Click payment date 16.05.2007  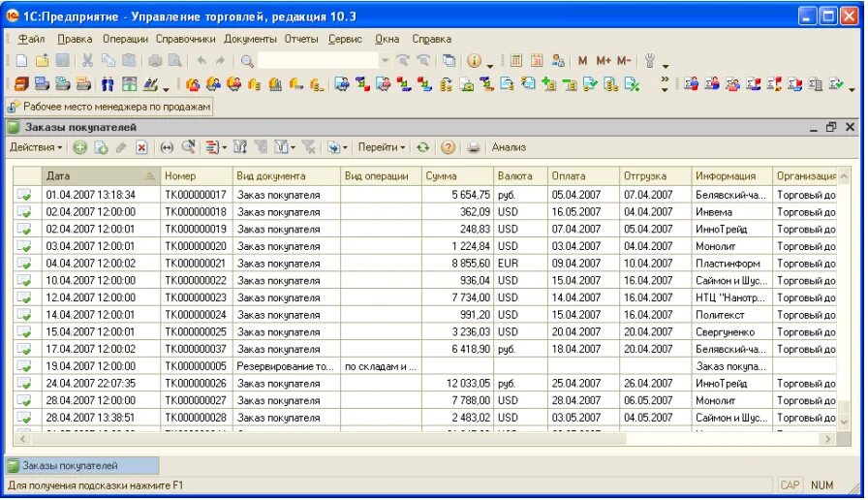[x=583, y=212]
